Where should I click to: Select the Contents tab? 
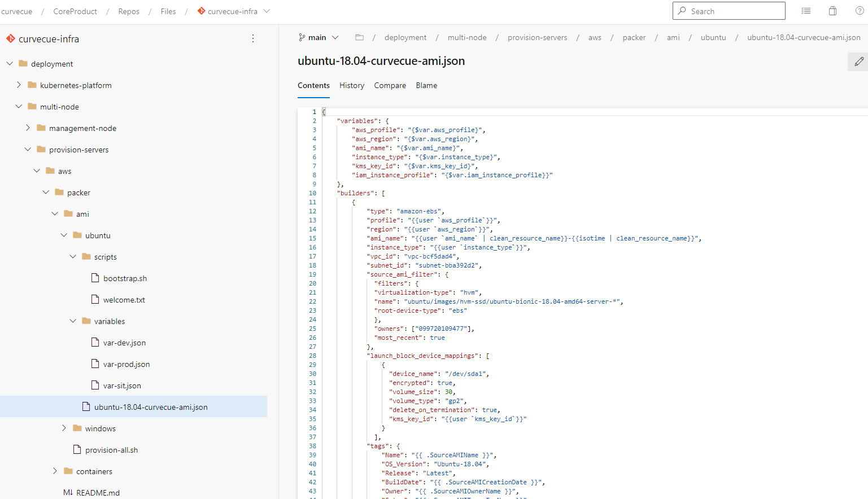click(313, 85)
